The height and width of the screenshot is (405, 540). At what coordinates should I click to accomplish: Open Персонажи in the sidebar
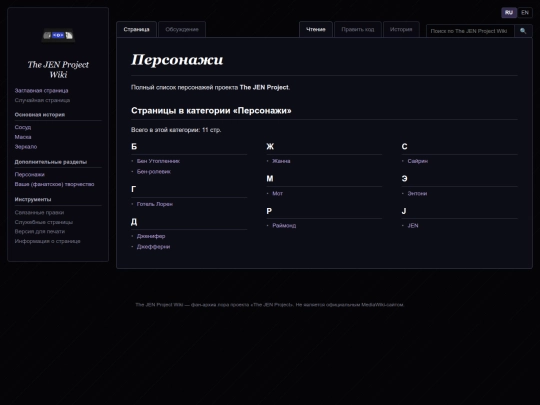(30, 174)
